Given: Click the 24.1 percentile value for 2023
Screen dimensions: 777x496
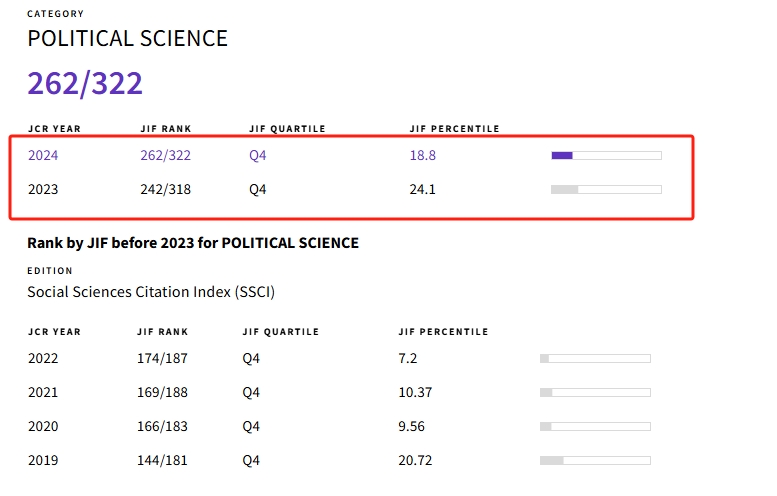Looking at the screenshot, I should click(423, 189).
